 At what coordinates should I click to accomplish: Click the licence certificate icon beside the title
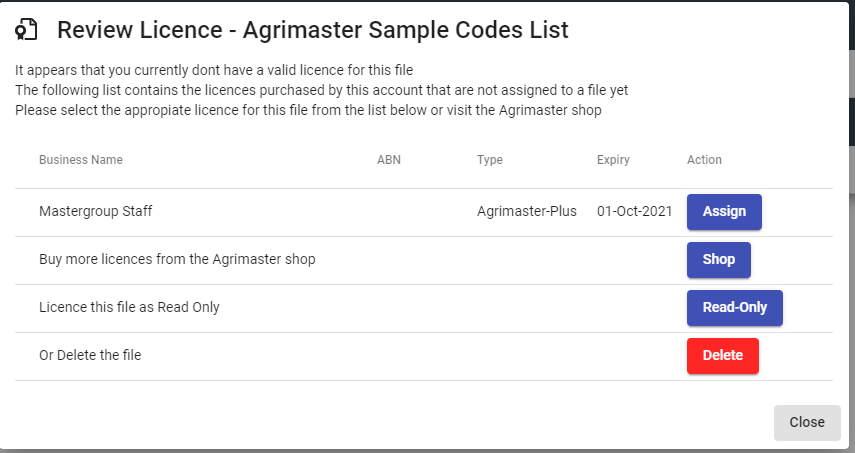tap(26, 29)
